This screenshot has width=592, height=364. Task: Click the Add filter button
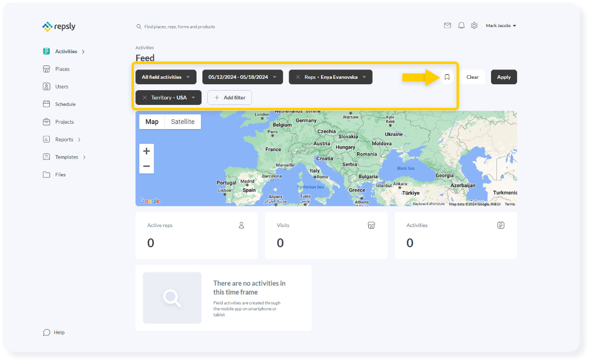click(x=230, y=98)
